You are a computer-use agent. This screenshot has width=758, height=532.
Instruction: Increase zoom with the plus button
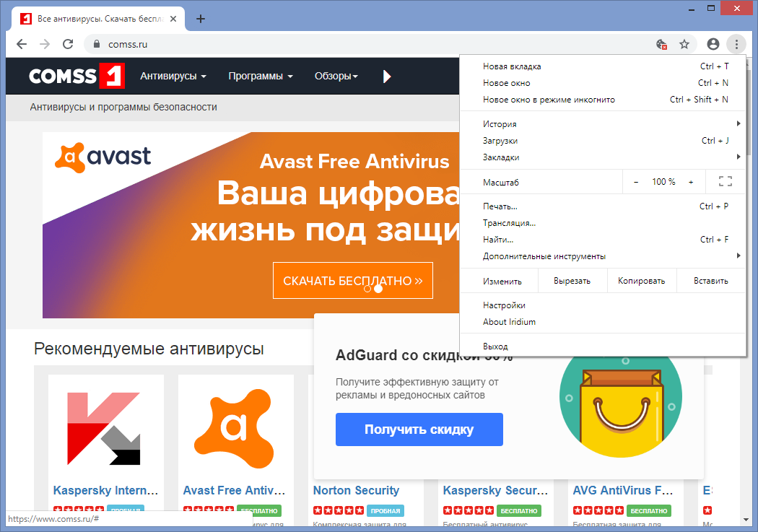pos(691,182)
